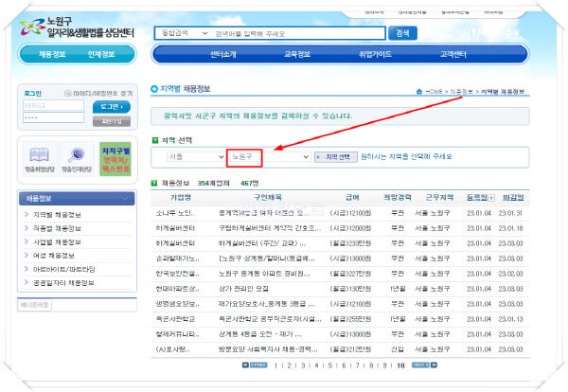
Task: Open the 노원구 district dropdown
Action: (x=270, y=156)
